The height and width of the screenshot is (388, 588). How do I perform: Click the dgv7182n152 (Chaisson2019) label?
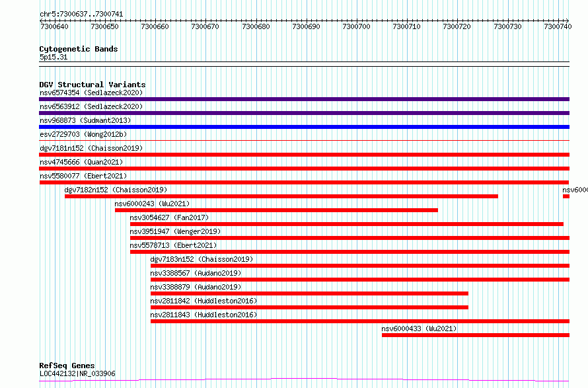(x=116, y=190)
